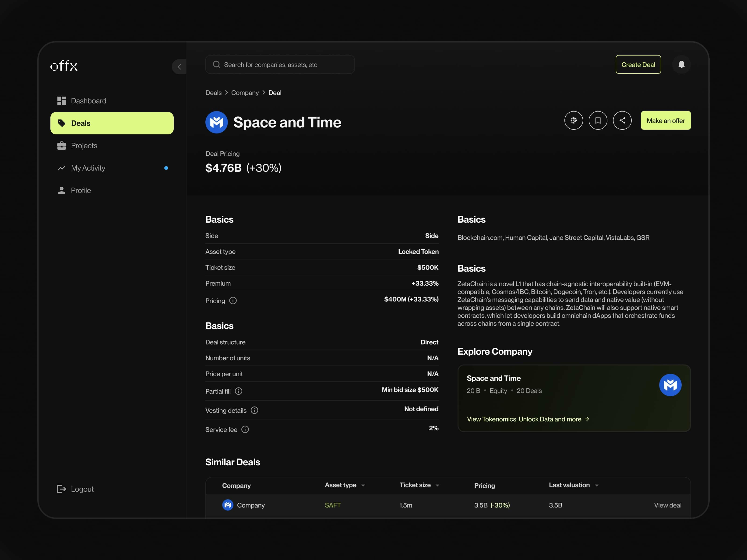Navigate to Deals breadcrumb
The image size is (747, 560).
point(213,92)
